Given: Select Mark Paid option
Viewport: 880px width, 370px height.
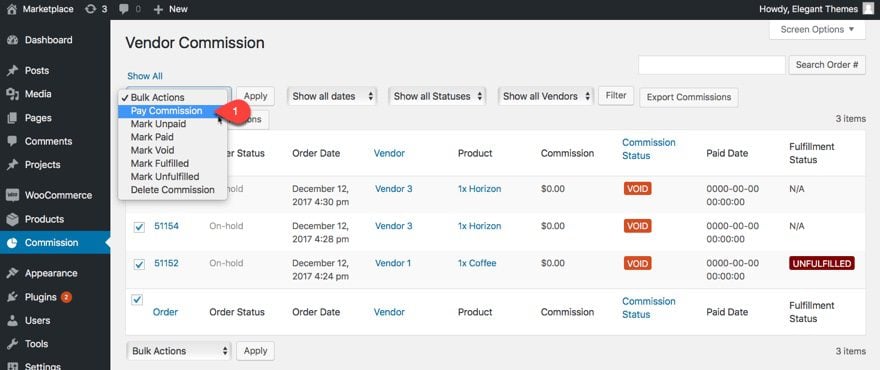Looking at the screenshot, I should pyautogui.click(x=172, y=137).
